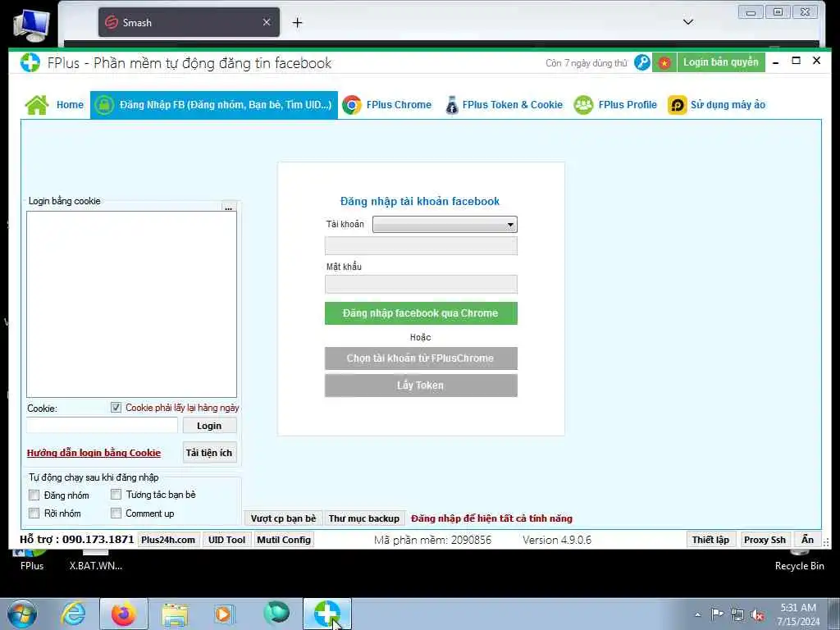Open the Home tab
840x630 pixels.
[55, 104]
